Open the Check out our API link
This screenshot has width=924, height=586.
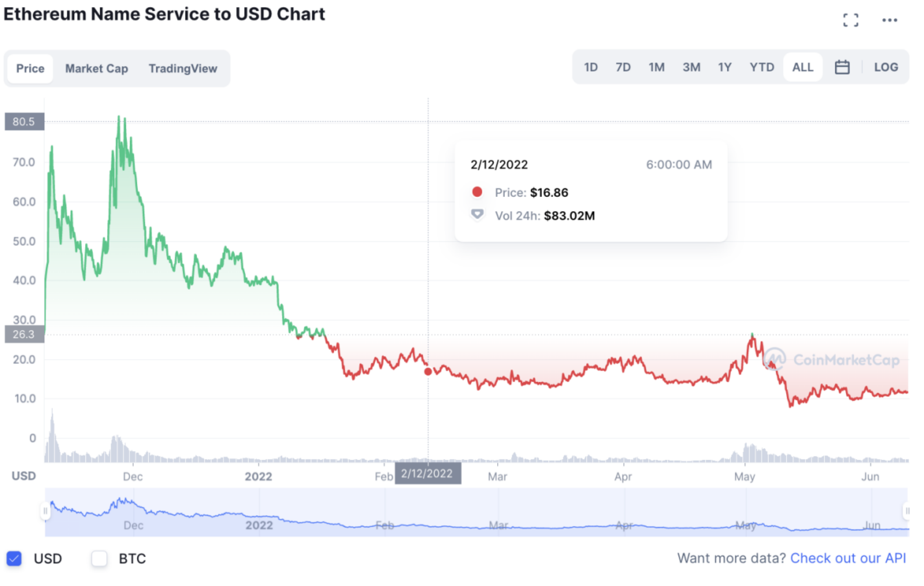pos(848,558)
